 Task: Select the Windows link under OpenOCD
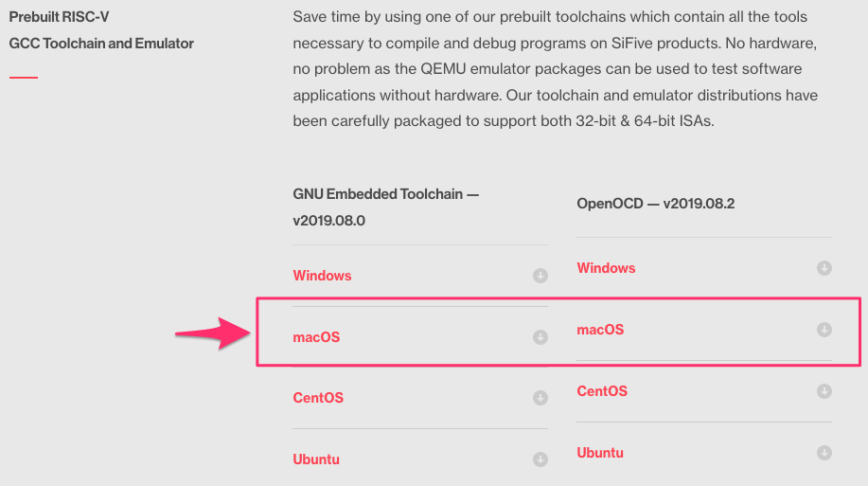(x=606, y=268)
